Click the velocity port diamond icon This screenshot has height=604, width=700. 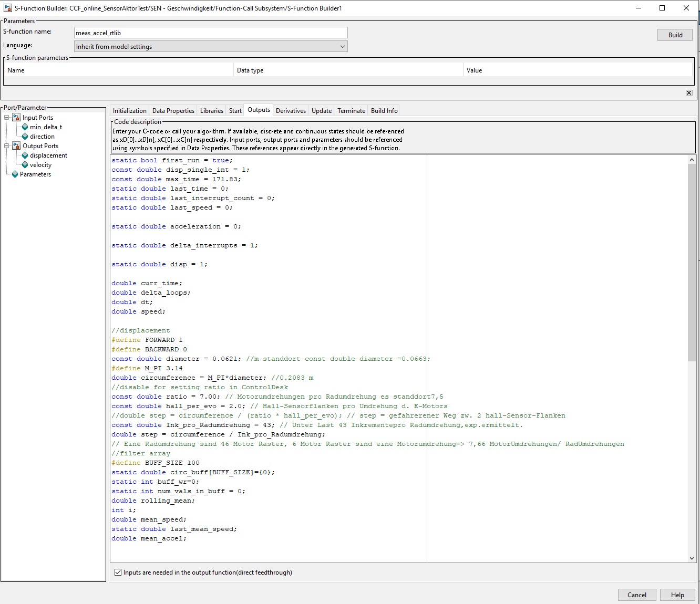coord(25,165)
